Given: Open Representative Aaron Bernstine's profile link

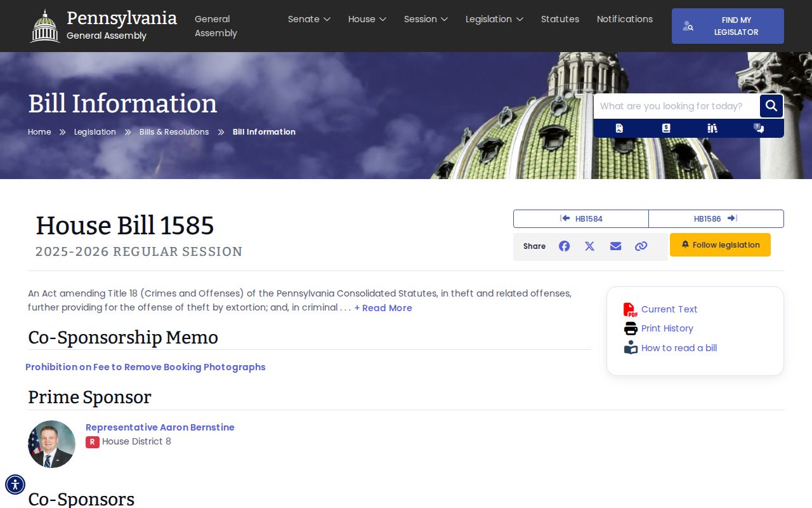Looking at the screenshot, I should coord(160,427).
